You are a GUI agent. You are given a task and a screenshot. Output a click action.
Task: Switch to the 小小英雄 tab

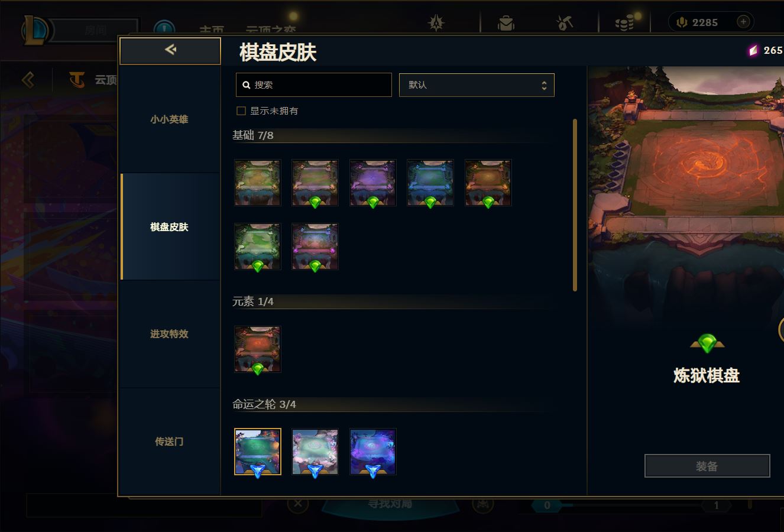[169, 119]
